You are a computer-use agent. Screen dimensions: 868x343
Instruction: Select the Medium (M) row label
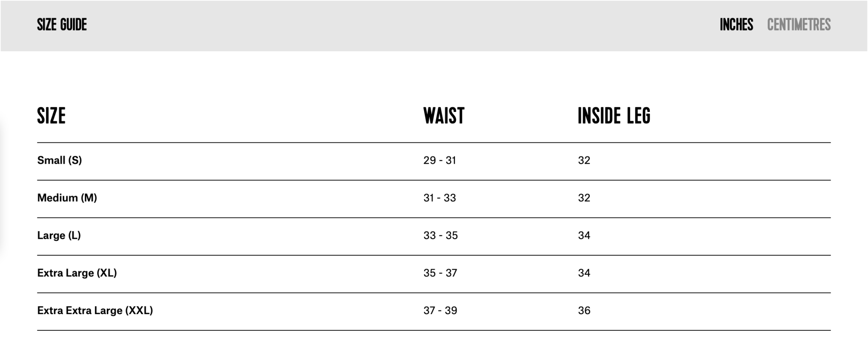click(x=67, y=198)
